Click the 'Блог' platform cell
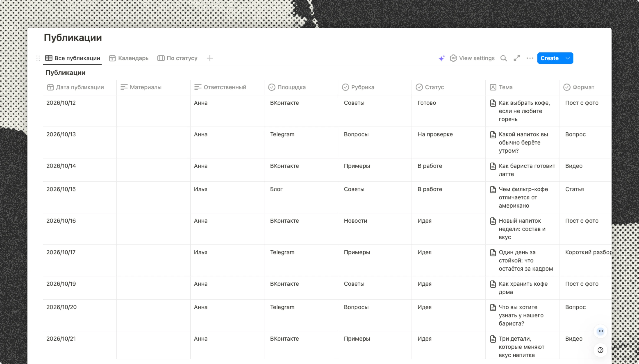Image resolution: width=639 pixels, height=364 pixels. tap(301, 197)
